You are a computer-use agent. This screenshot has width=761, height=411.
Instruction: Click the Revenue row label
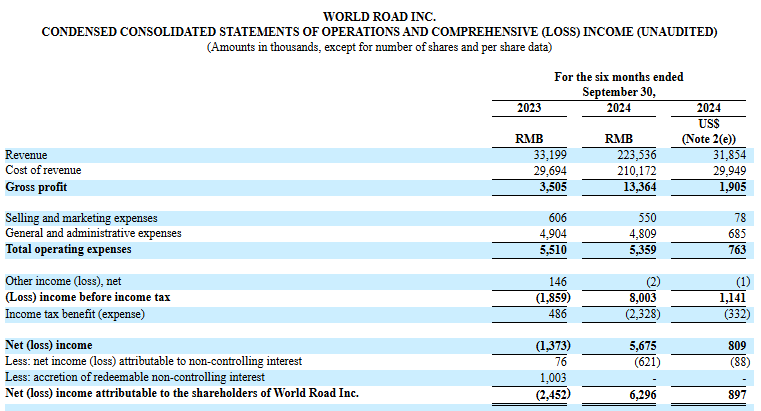[27, 156]
